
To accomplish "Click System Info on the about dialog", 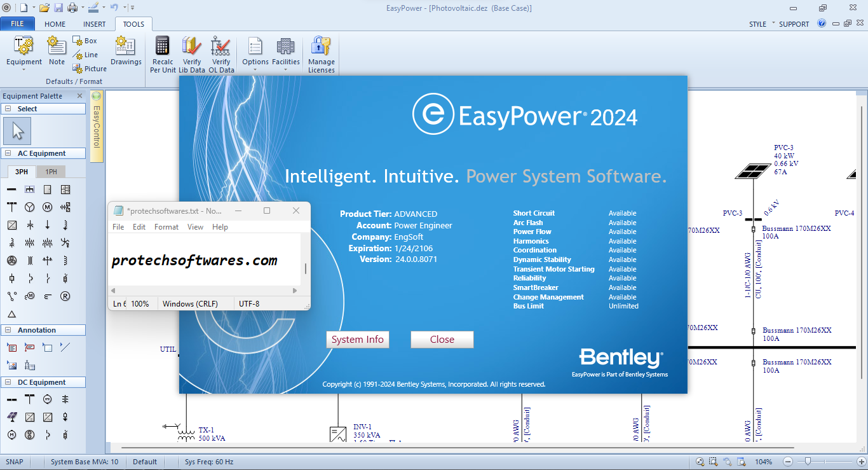I will 358,340.
